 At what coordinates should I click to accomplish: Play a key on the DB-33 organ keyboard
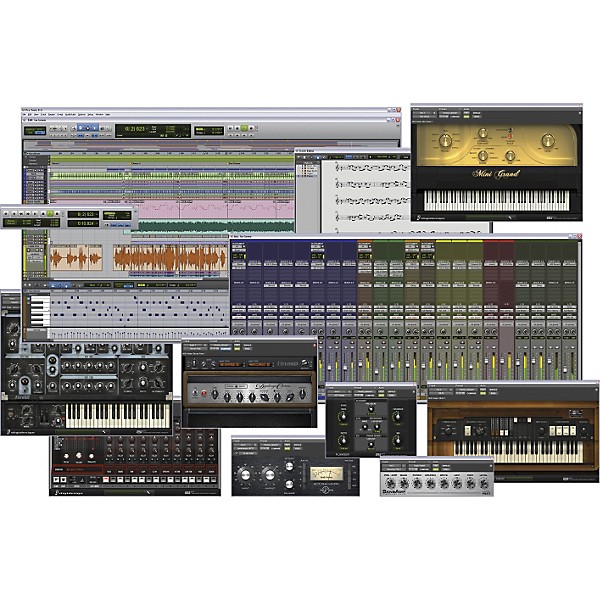518,451
